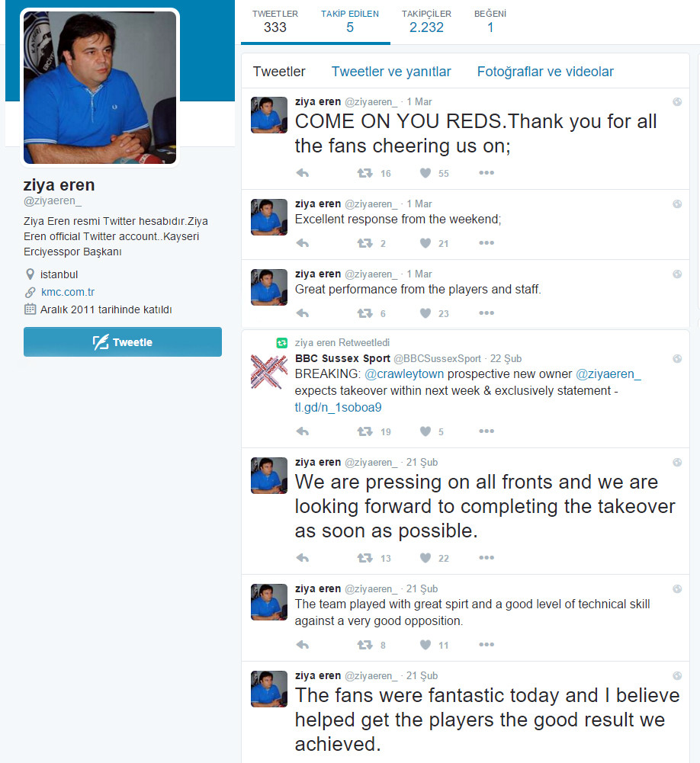Open more options on BBC Sussex Sport tweet

click(x=486, y=431)
